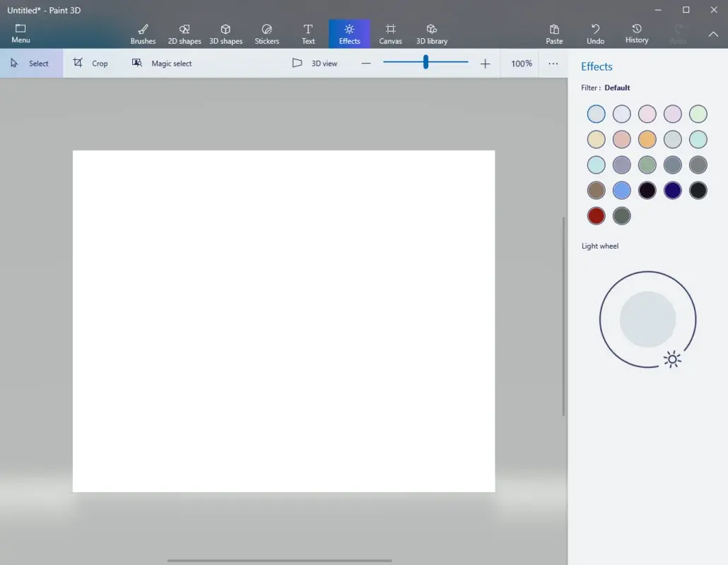Click the Paste command

coord(554,33)
